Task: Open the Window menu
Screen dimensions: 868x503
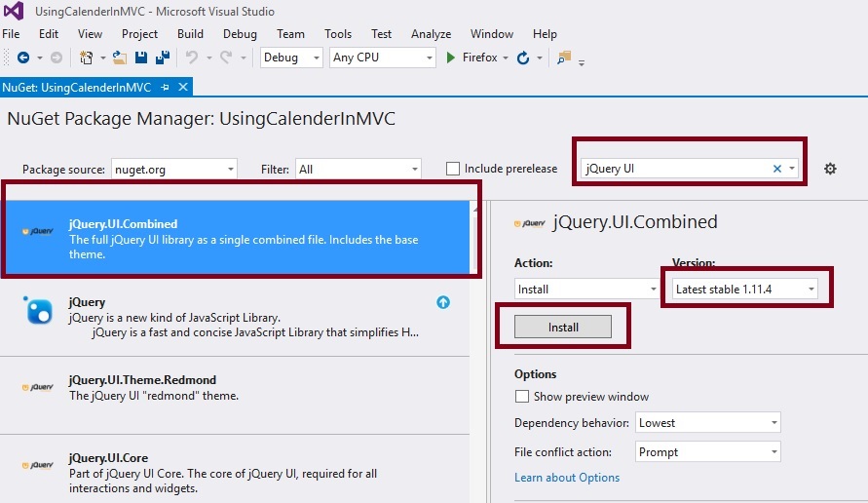Action: point(492,34)
